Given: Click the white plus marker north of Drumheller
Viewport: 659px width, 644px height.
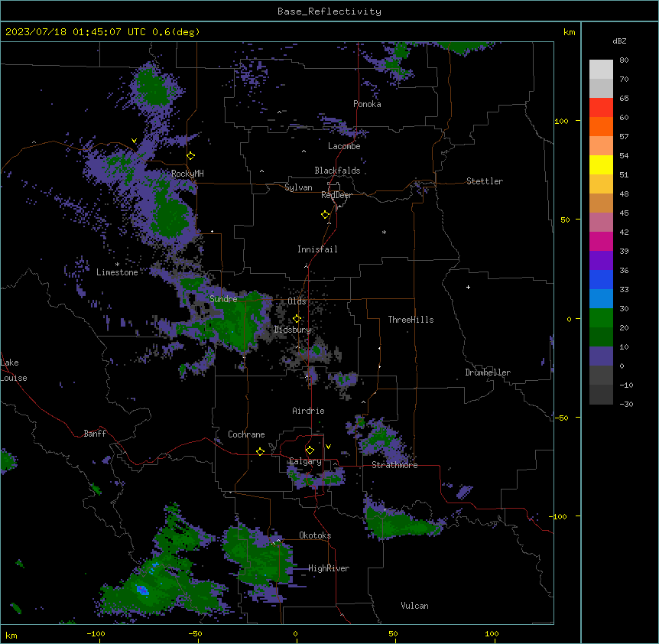Looking at the screenshot, I should coord(468,287).
